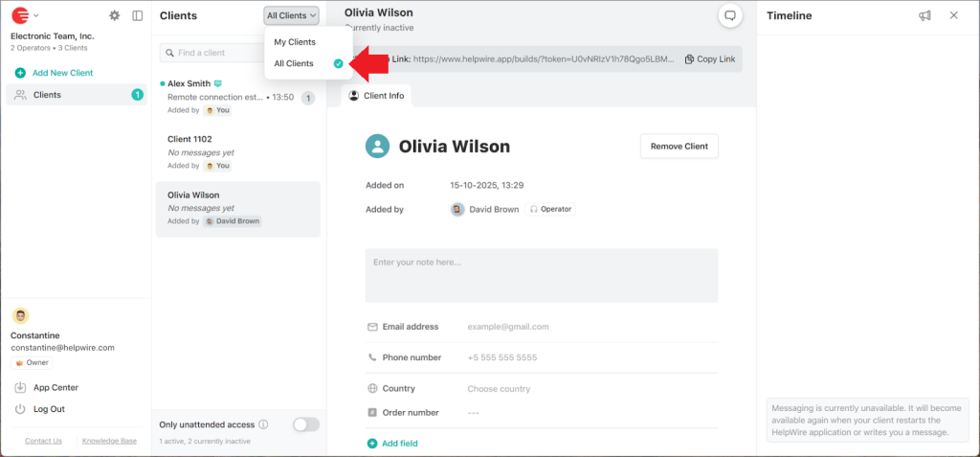Open the Knowledge Base link

tap(109, 441)
